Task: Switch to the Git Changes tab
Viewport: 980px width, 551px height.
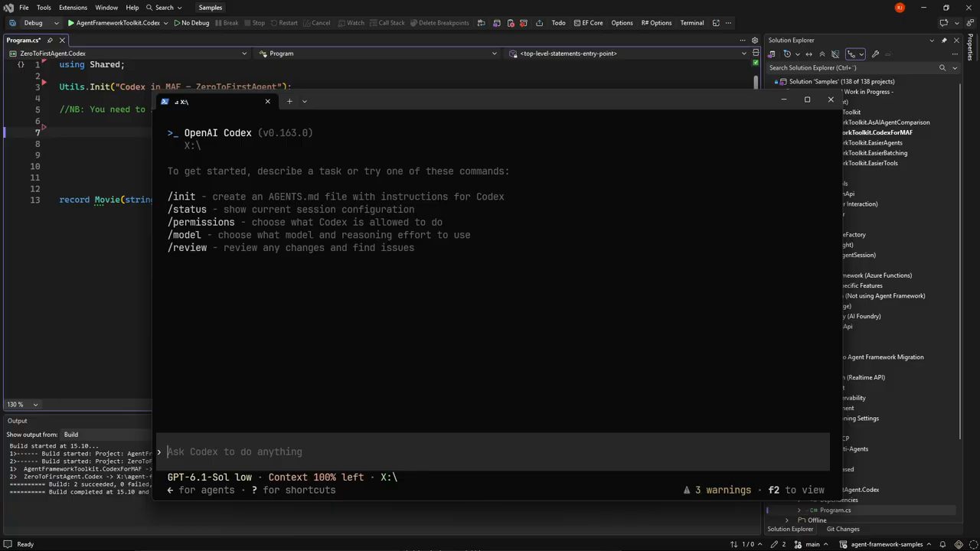Action: point(843,529)
